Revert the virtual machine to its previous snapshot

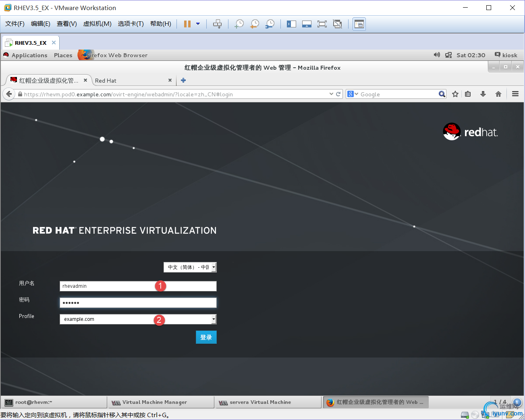[x=255, y=24]
